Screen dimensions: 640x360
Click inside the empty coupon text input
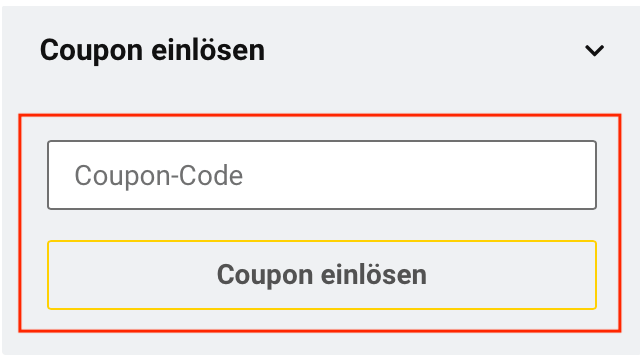click(x=322, y=175)
